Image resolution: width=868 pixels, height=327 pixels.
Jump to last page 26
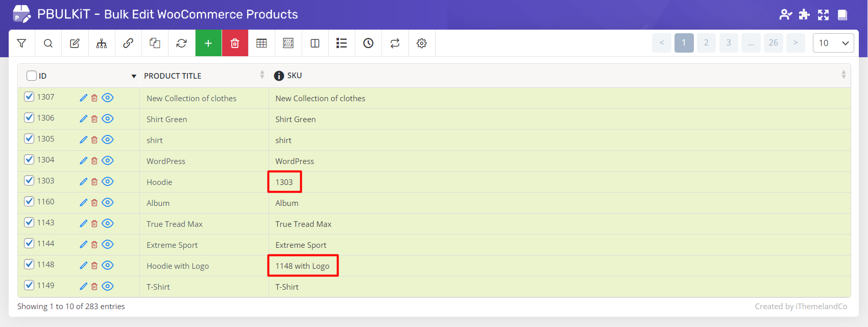pos(773,43)
